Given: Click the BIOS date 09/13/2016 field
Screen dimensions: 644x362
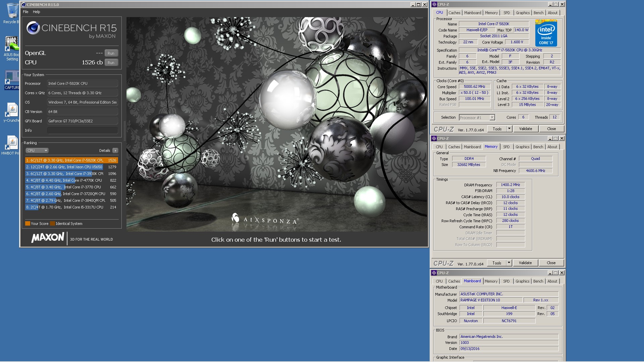Looking at the screenshot, I should tap(509, 349).
